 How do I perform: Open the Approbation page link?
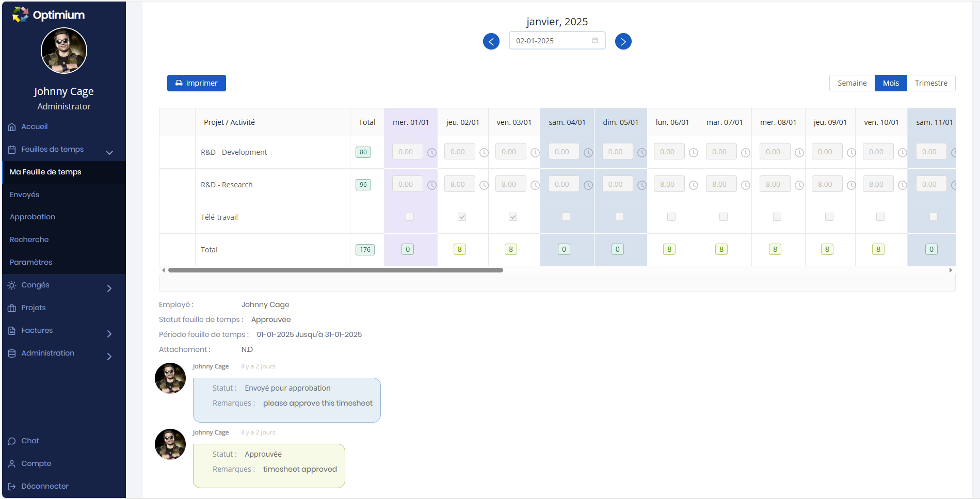[x=33, y=217]
